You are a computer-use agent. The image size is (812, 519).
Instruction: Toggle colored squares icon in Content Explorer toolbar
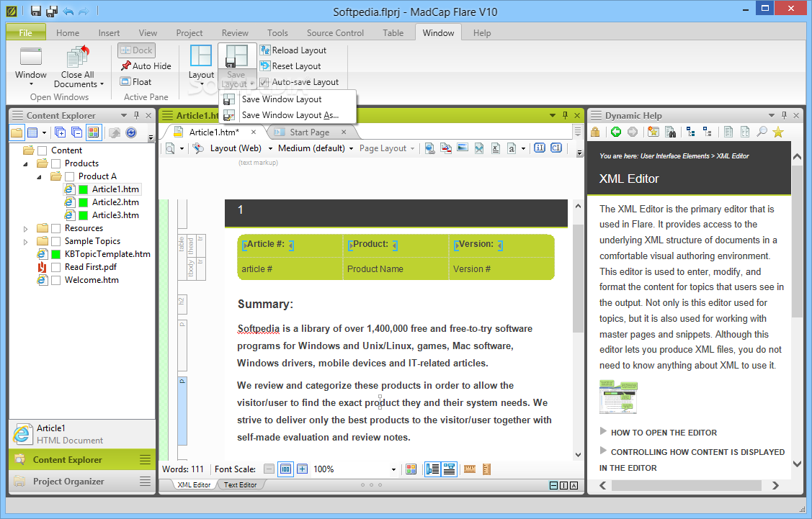tap(93, 132)
